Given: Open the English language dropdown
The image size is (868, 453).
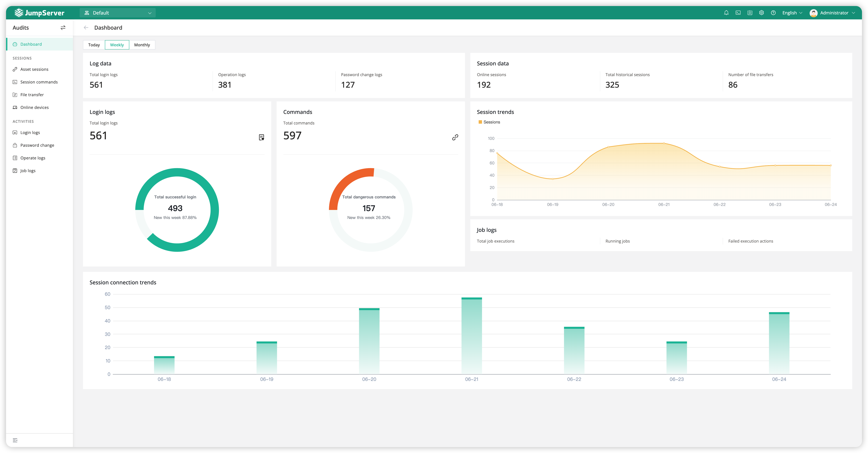Looking at the screenshot, I should click(x=792, y=13).
